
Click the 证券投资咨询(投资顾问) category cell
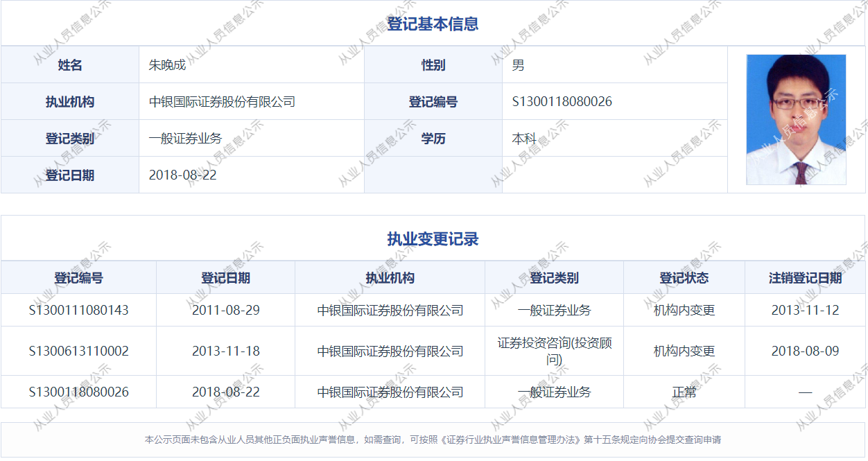click(554, 351)
